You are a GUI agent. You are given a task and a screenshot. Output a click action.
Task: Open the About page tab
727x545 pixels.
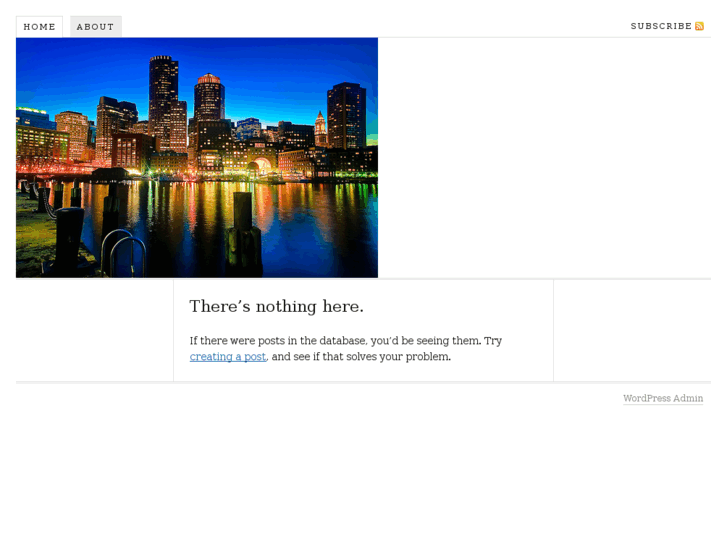point(96,27)
